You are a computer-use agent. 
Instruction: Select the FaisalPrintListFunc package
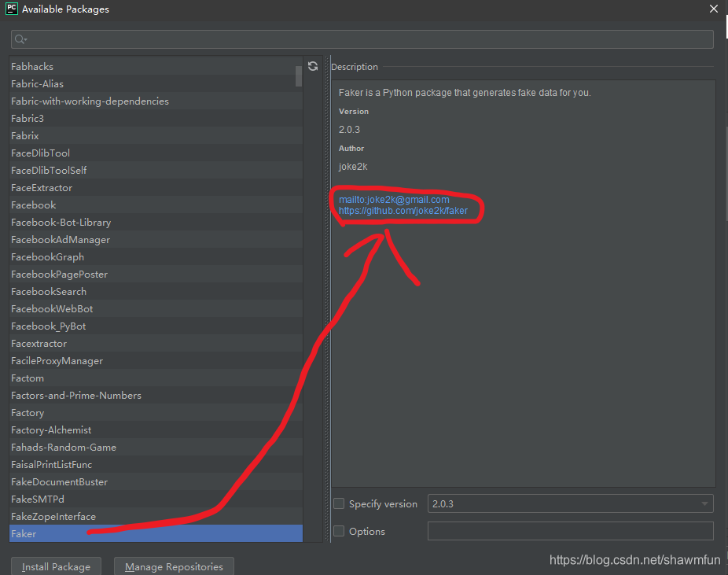156,464
